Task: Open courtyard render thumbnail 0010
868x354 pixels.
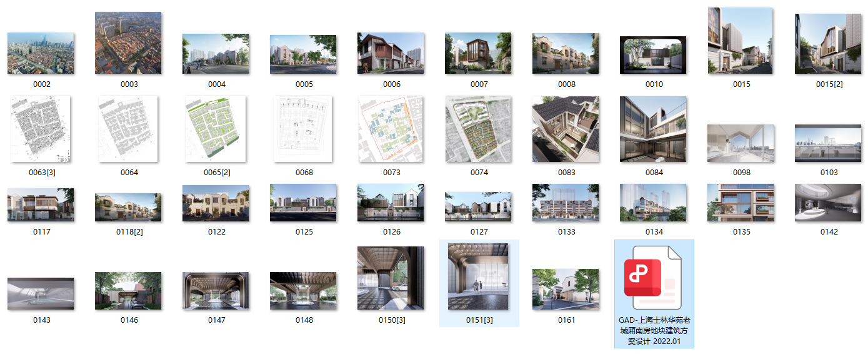Action: click(x=653, y=55)
